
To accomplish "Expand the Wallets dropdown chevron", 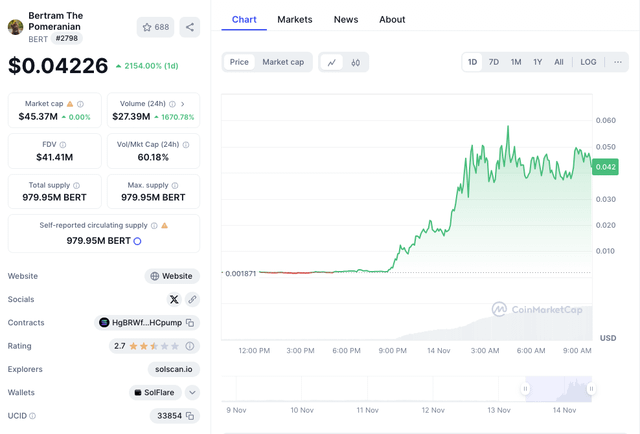I will 192,393.
